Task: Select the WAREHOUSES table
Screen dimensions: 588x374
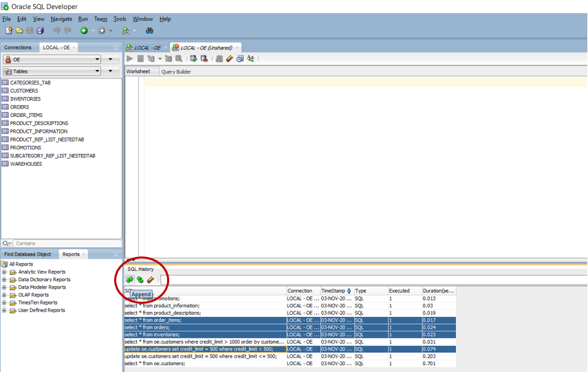Action: 26,164
